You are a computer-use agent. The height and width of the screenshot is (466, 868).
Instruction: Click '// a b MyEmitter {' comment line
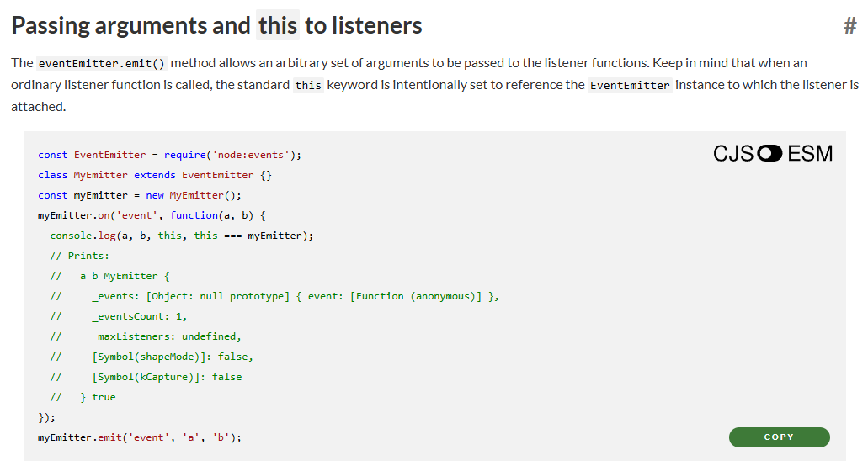(109, 276)
